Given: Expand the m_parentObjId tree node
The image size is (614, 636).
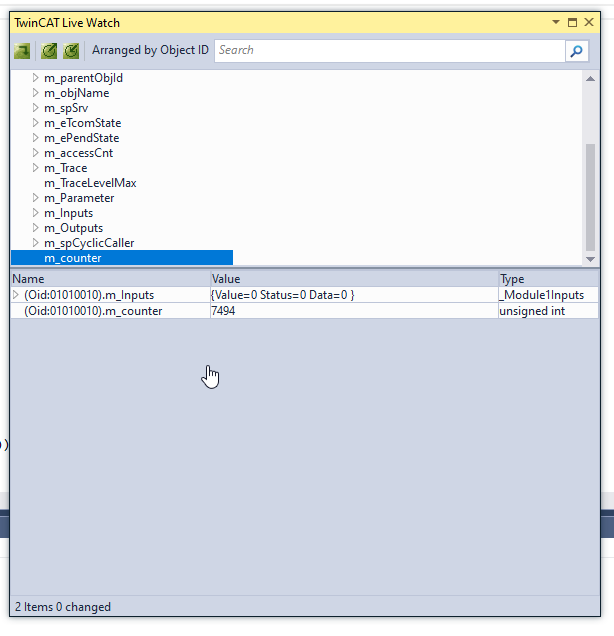Looking at the screenshot, I should 35,77.
